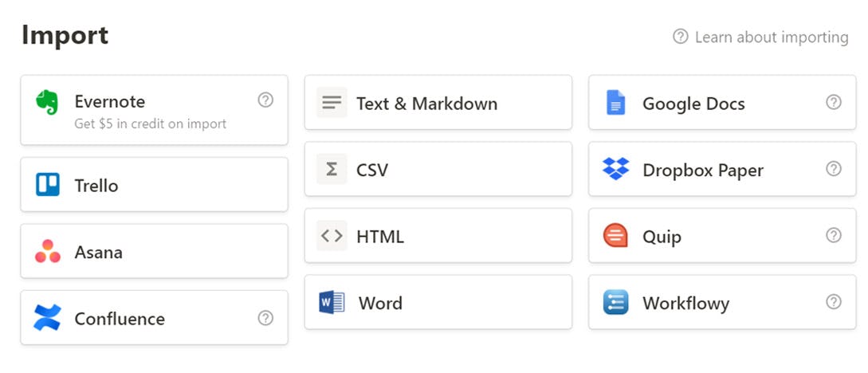868x373 pixels.
Task: Click the Workflowy help question mark
Action: click(x=834, y=302)
